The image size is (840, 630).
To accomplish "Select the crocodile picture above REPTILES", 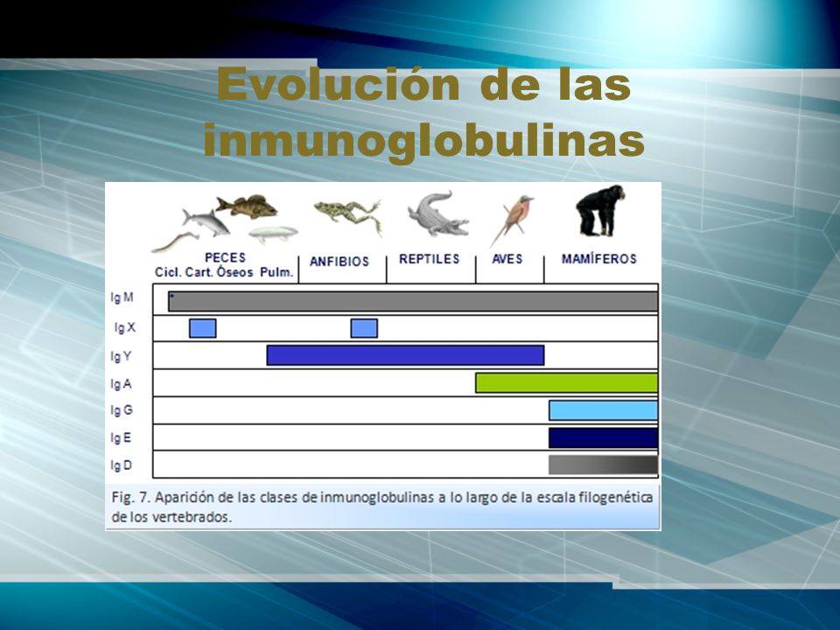I will click(437, 213).
